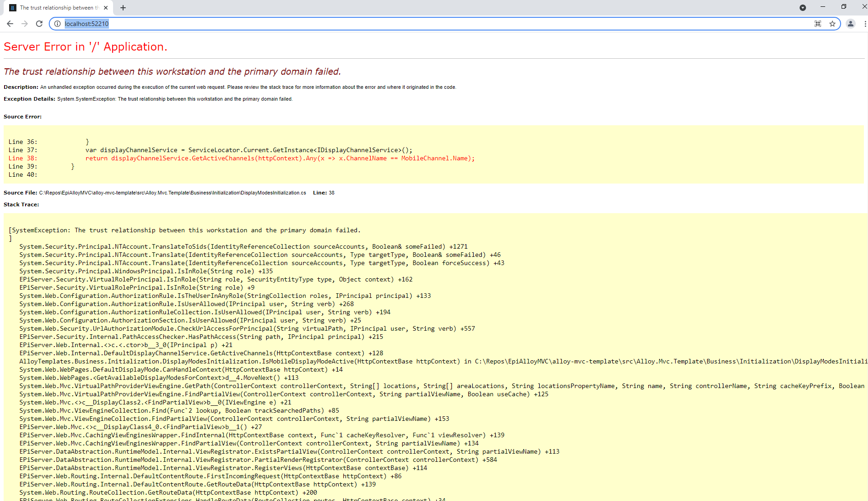Viewport: 868px width, 501px height.
Task: Open a new browser tab
Action: click(123, 8)
